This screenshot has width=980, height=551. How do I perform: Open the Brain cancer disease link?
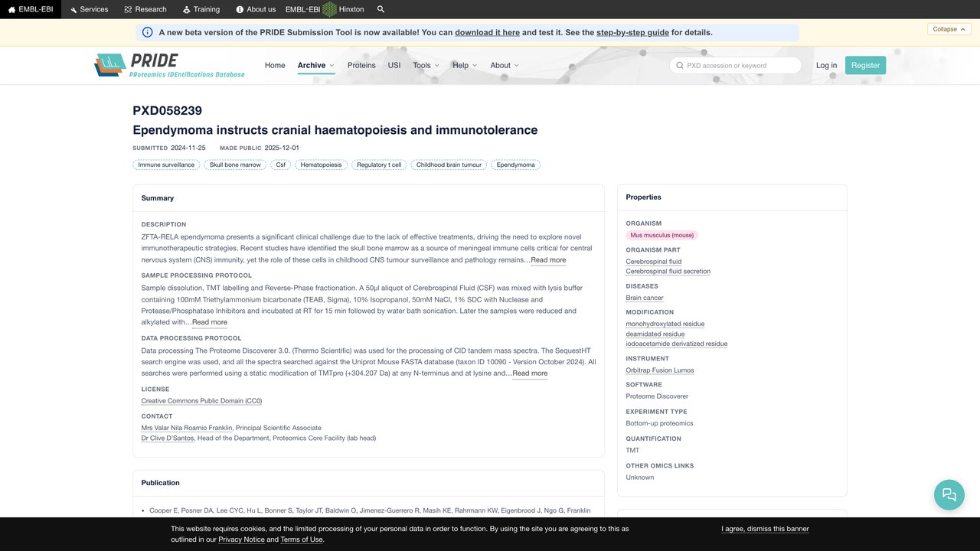pos(645,298)
